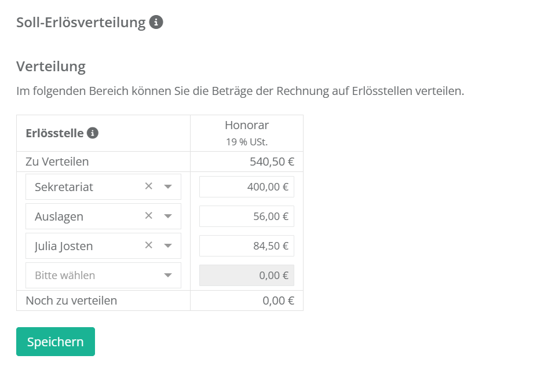Click the Auslagen label in second combo box
The width and height of the screenshot is (548, 392).
pyautogui.click(x=59, y=217)
